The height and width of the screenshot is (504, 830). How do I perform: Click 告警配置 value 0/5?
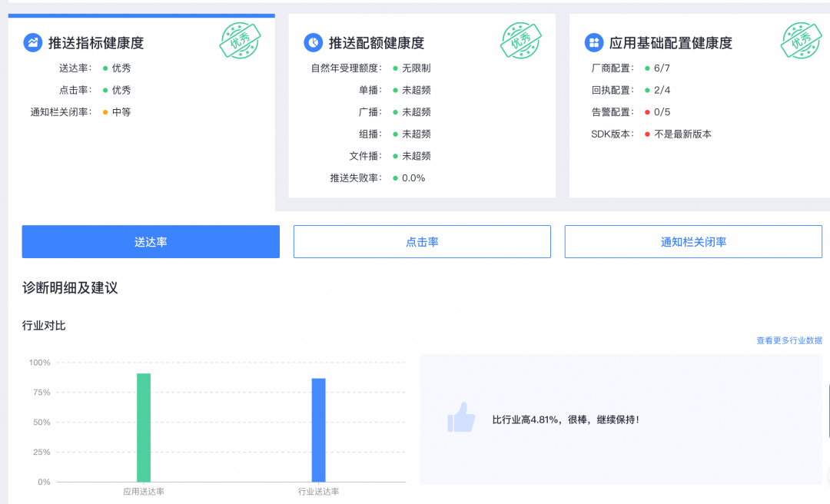(662, 112)
